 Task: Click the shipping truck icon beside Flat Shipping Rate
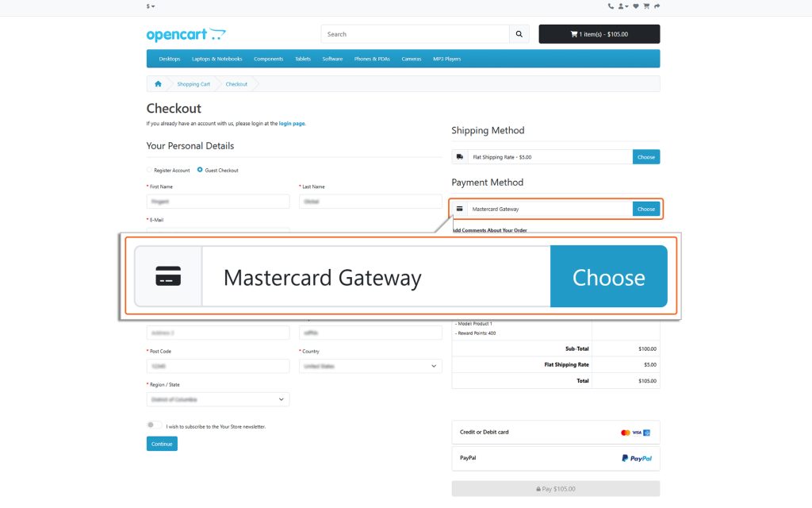460,156
